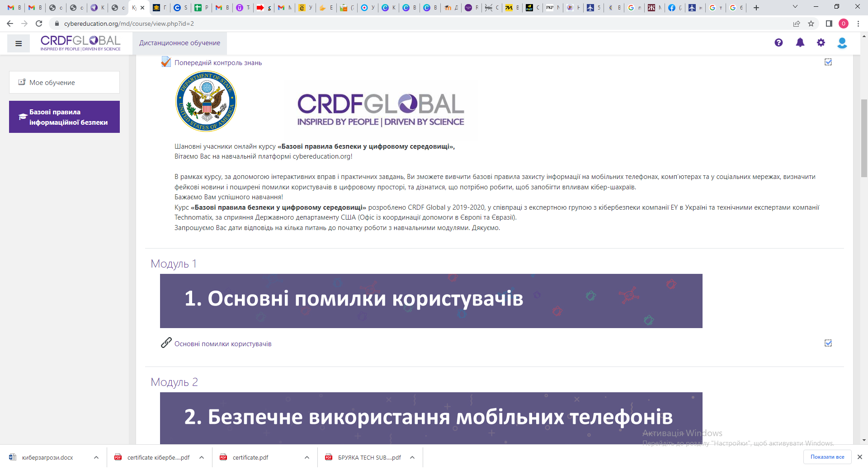Click Показати все downloads button

tap(827, 457)
